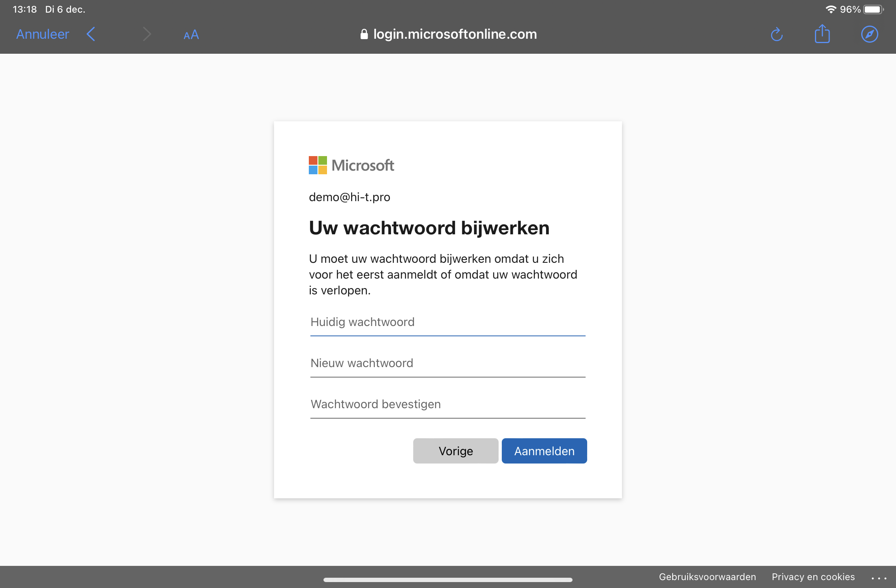Click the forward navigation arrow
The image size is (896, 588).
point(147,34)
